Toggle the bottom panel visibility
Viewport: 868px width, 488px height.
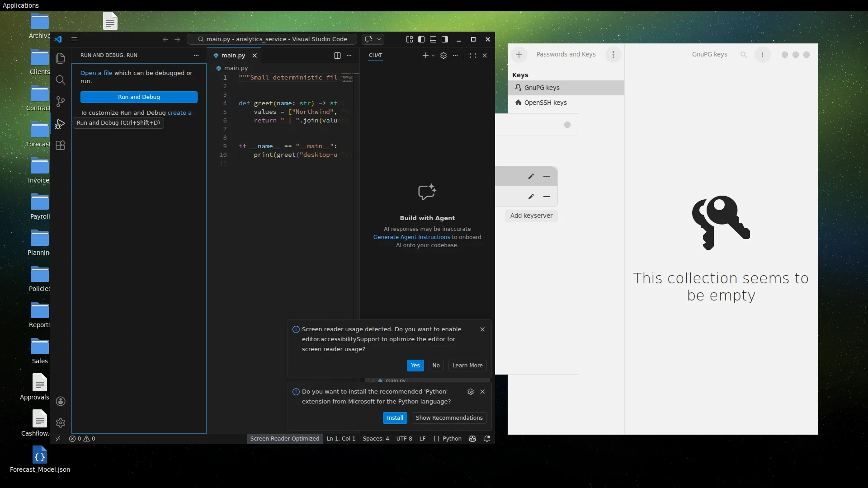(433, 39)
